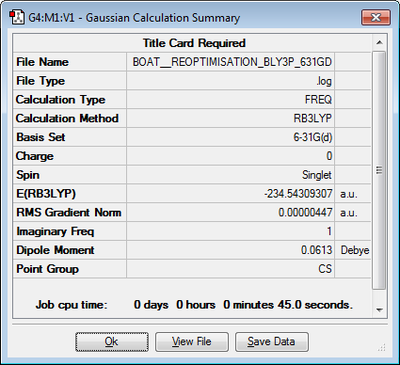Click the window resize grip corner

(382, 347)
